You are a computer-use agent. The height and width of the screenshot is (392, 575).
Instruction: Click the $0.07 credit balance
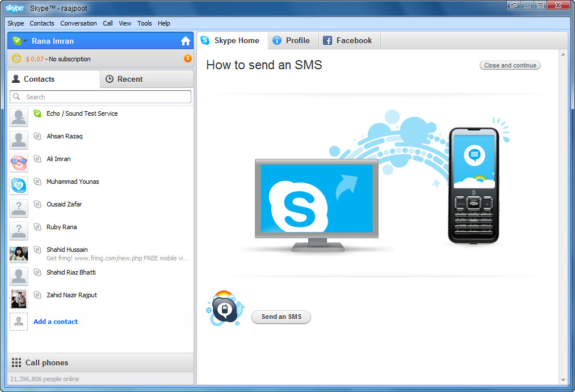[x=35, y=59]
